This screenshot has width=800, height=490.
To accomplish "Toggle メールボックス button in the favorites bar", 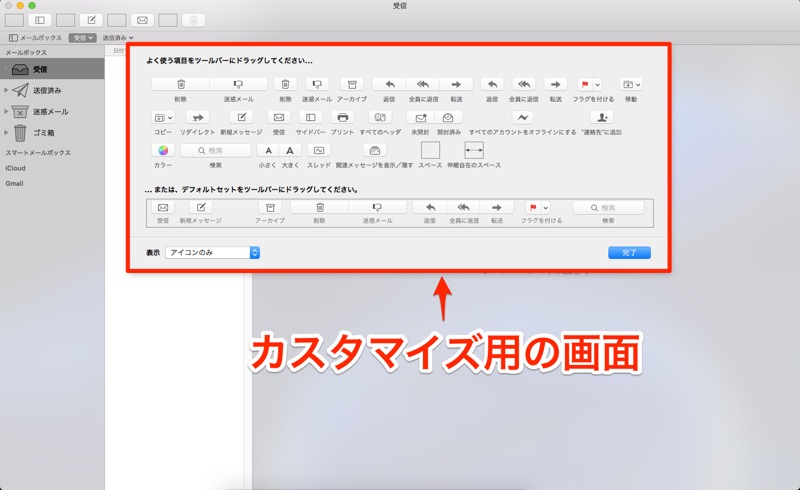I will coord(35,38).
